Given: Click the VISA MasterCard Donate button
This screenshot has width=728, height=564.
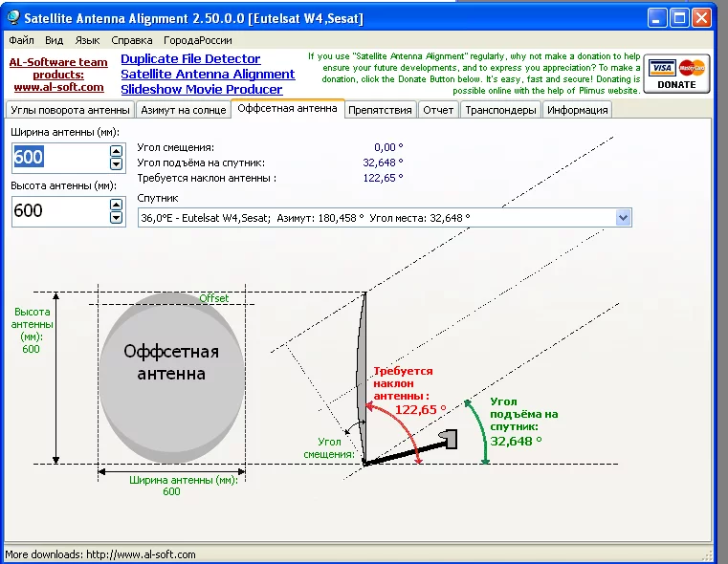Looking at the screenshot, I should click(x=677, y=74).
